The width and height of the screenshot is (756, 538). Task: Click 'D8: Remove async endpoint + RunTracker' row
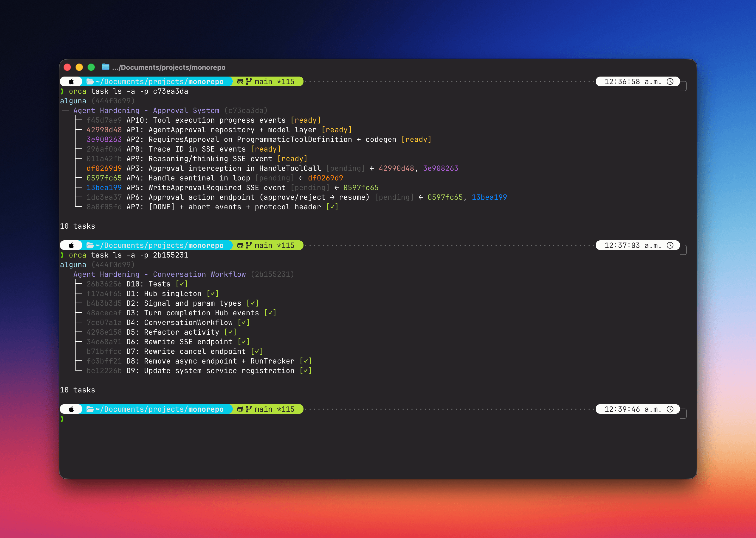point(199,361)
